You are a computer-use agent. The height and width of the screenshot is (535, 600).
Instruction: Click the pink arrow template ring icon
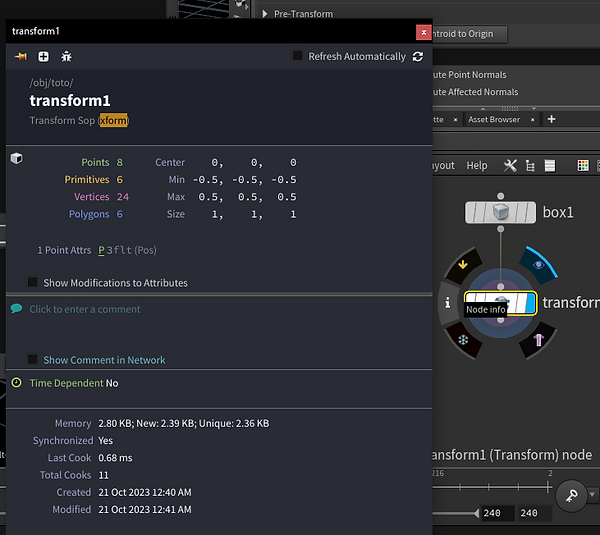pyautogui.click(x=538, y=340)
